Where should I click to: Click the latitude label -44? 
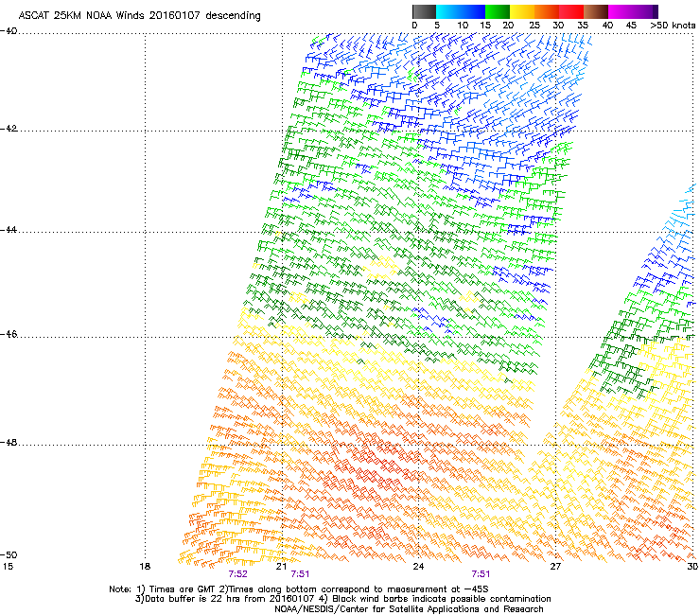(x=9, y=230)
